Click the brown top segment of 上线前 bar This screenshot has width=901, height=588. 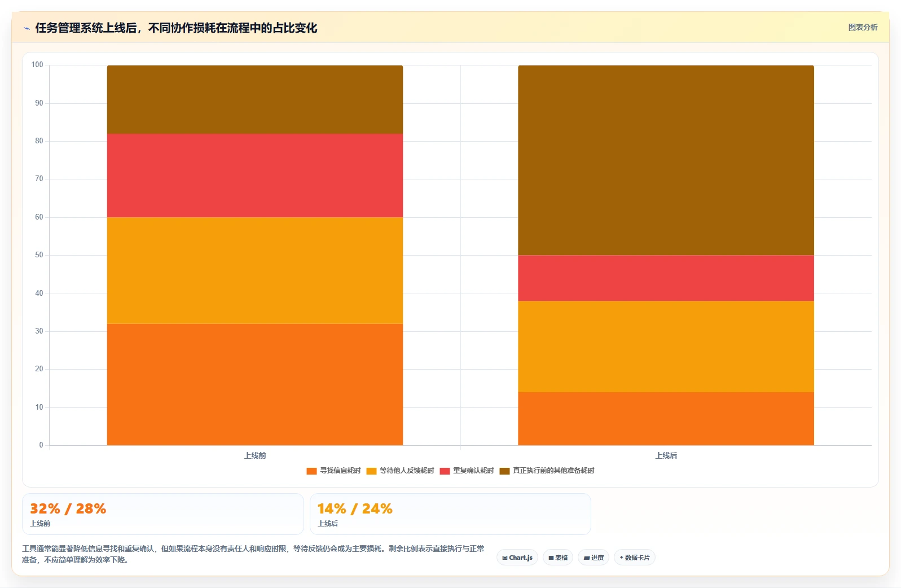[x=255, y=99]
